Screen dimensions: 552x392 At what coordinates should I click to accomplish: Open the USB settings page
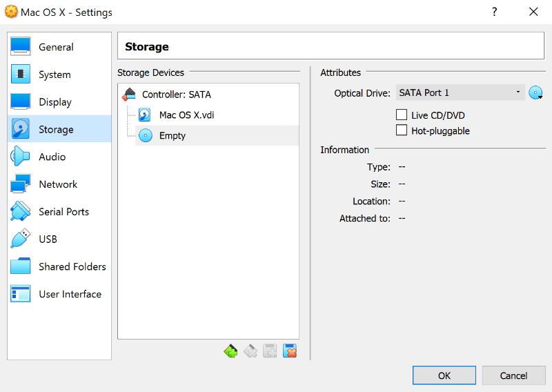48,239
